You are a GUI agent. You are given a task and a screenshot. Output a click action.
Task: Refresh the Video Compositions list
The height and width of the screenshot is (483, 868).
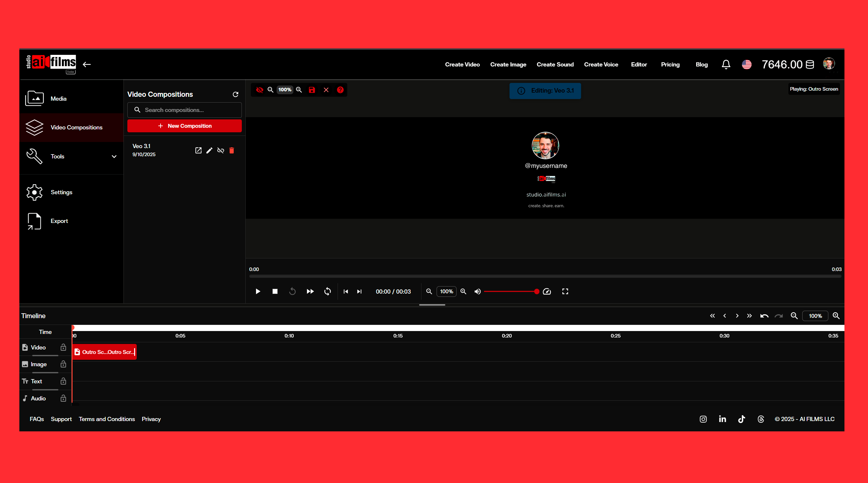point(235,95)
